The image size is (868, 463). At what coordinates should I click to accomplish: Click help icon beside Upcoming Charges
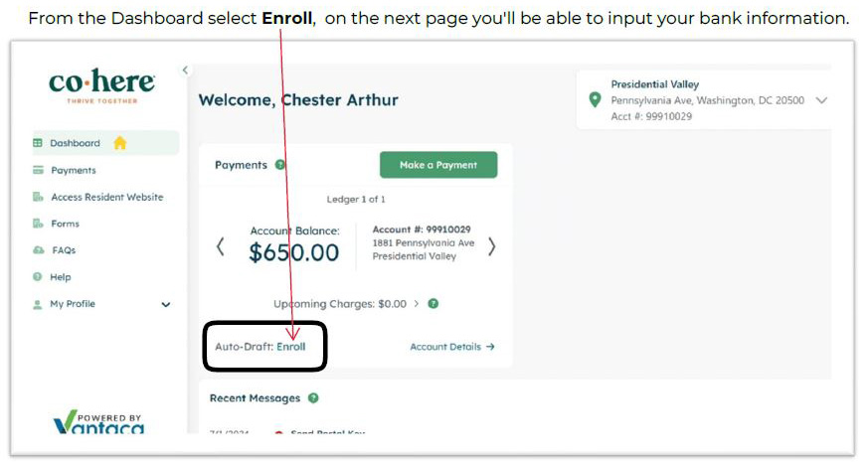(434, 304)
